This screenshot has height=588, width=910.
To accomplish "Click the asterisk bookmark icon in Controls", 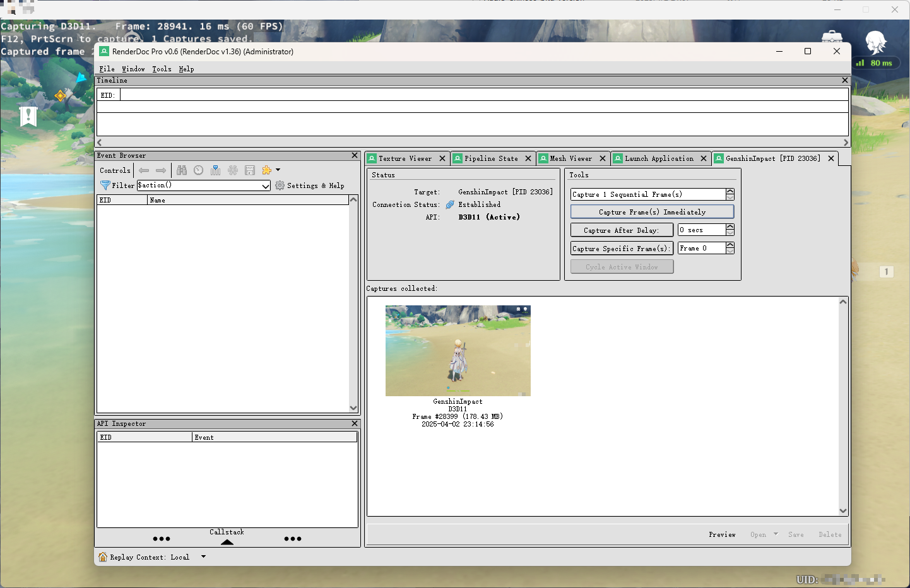I will 233,170.
